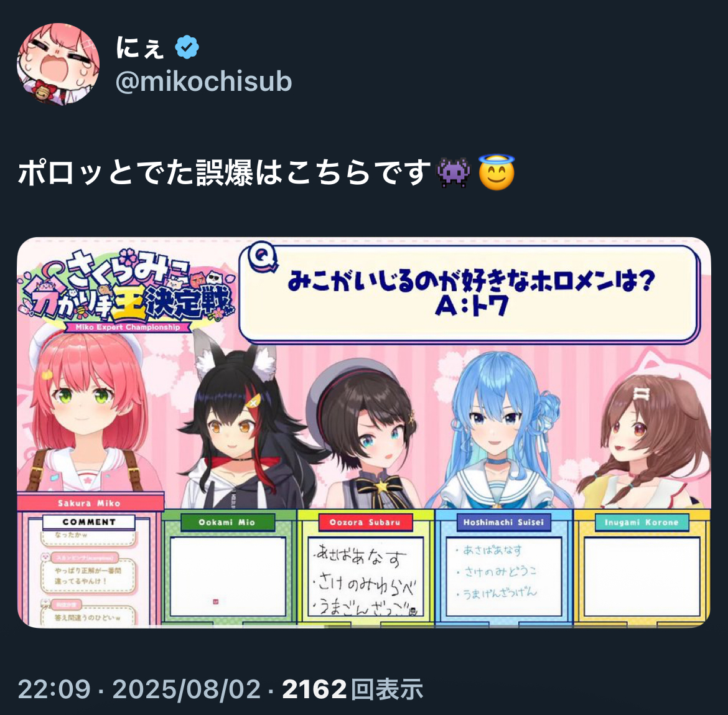Image resolution: width=728 pixels, height=715 pixels.
Task: Click Subaru's handwritten answer board
Action: pyautogui.click(x=366, y=577)
